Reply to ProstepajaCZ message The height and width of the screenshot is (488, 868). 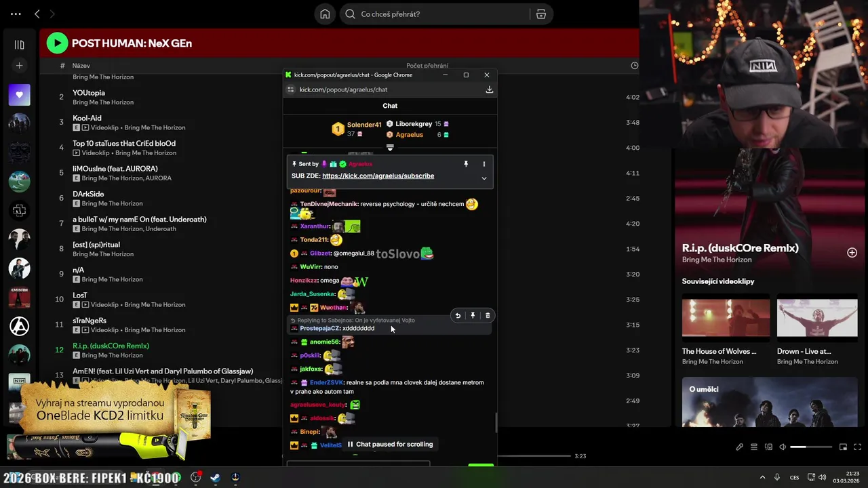458,316
